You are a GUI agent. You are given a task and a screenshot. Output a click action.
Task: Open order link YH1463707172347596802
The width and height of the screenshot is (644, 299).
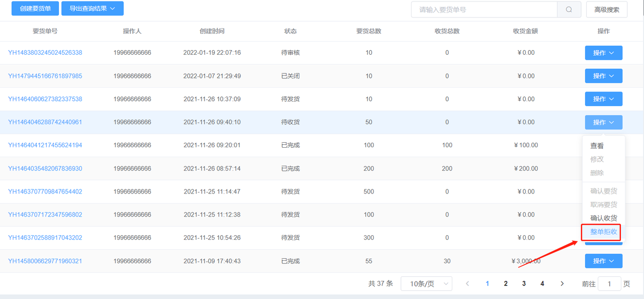coord(45,215)
